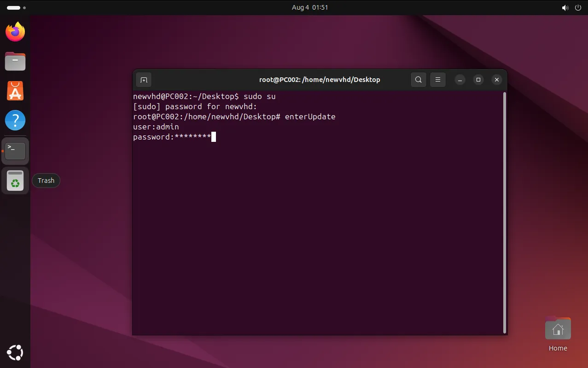Click the '[sudo] password for newvhd:' line

(195, 107)
